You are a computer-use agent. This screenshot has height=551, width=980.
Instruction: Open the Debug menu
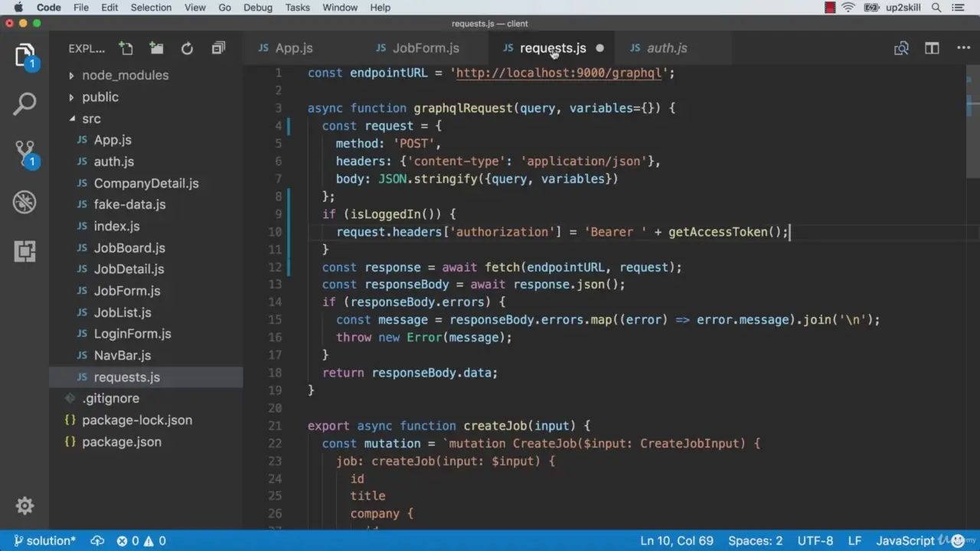coord(257,8)
